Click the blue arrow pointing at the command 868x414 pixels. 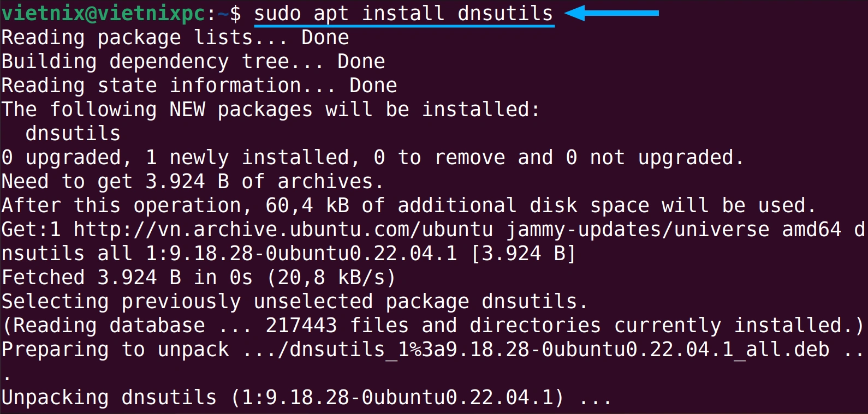click(x=611, y=13)
